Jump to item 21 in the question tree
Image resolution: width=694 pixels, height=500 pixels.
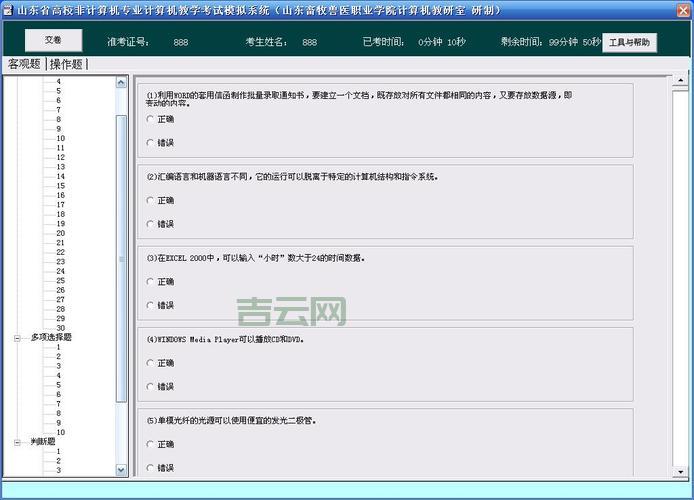pos(60,242)
